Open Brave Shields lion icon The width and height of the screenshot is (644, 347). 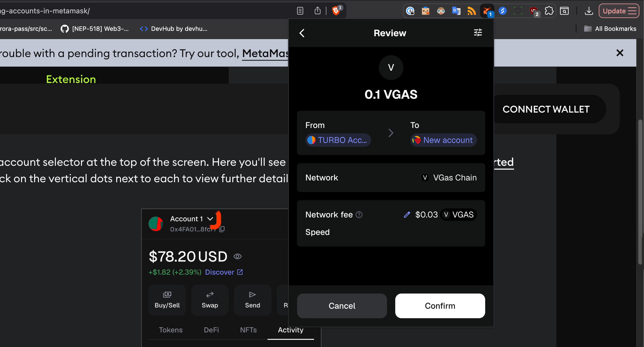(x=336, y=11)
